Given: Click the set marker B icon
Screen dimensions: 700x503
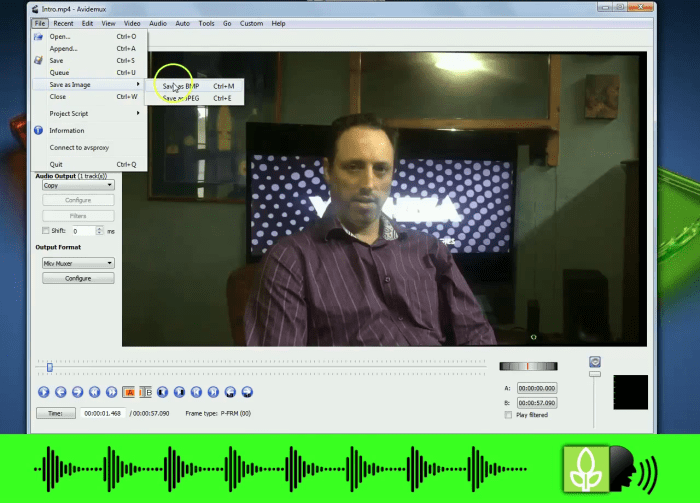Looking at the screenshot, I should click(x=145, y=392).
